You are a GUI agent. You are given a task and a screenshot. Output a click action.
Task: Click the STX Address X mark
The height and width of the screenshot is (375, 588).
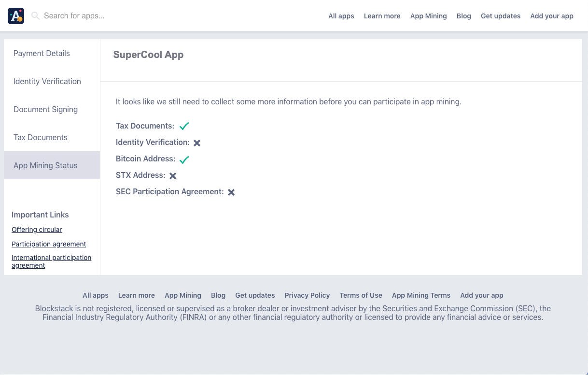pos(173,176)
